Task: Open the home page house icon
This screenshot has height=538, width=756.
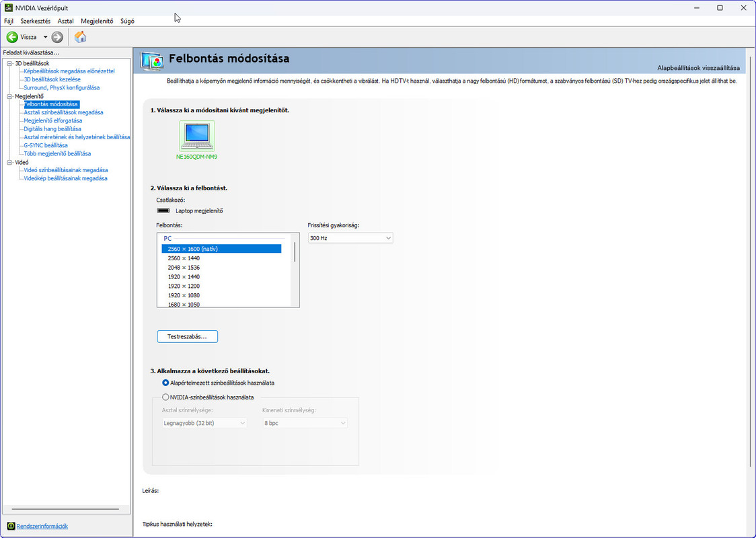Action: [x=81, y=36]
